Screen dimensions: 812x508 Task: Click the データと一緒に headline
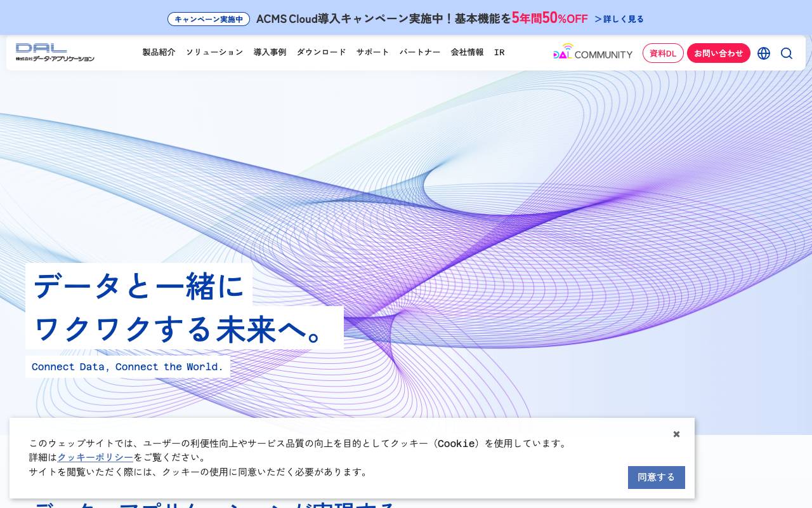(x=139, y=285)
